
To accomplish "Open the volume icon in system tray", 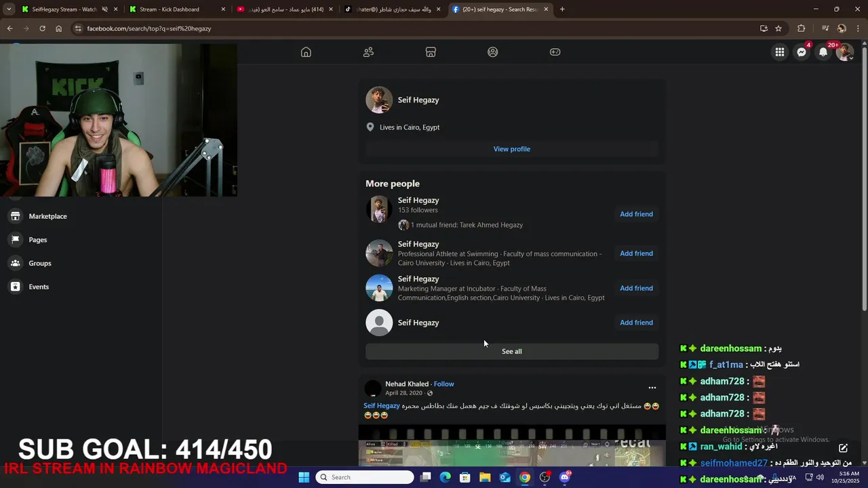I will point(820,477).
